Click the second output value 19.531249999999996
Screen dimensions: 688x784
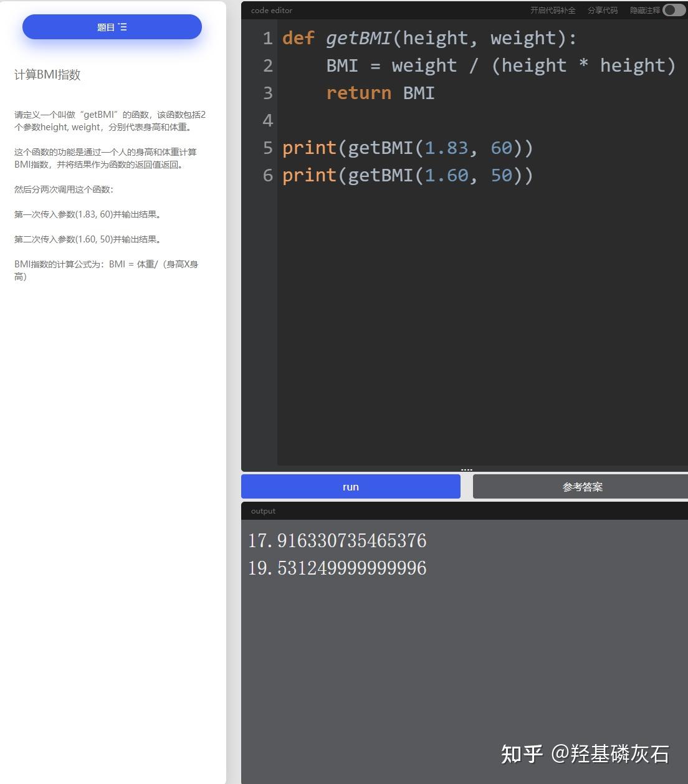pyautogui.click(x=337, y=568)
